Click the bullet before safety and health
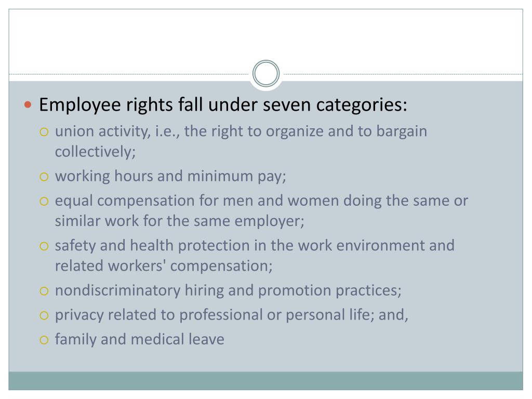 (x=44, y=246)
